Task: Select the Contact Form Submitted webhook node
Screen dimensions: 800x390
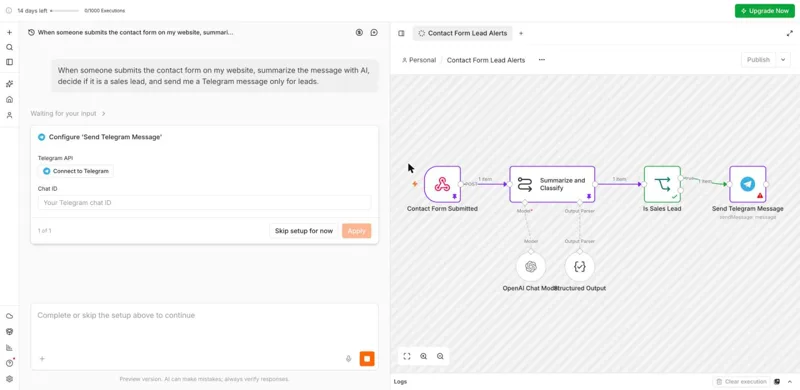Action: (x=442, y=184)
